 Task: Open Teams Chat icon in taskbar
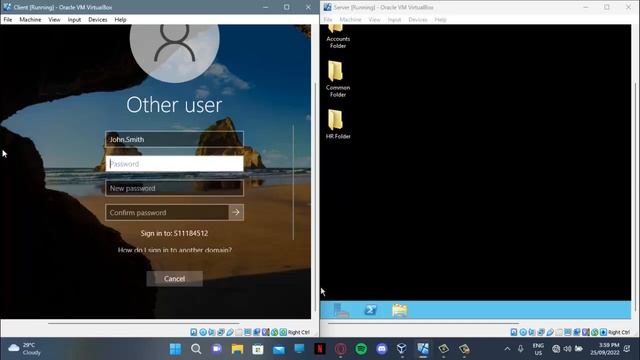[x=217, y=349]
